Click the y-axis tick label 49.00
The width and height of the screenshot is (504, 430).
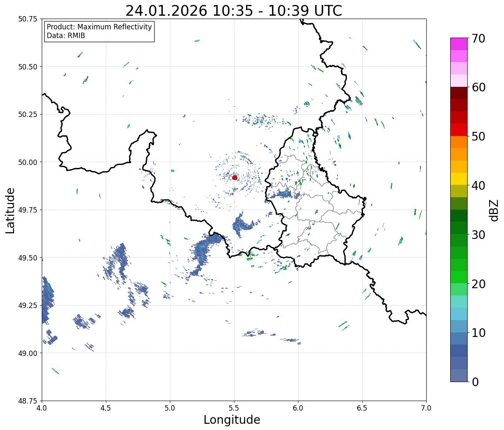27,353
